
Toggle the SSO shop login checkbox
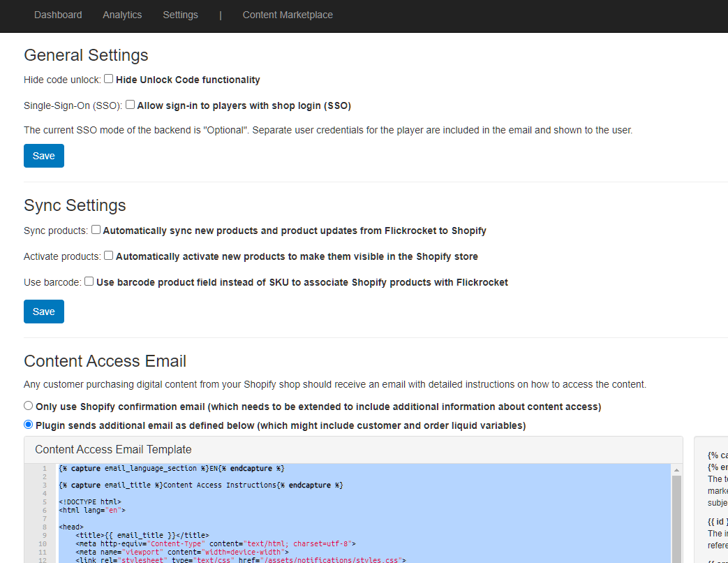131,105
